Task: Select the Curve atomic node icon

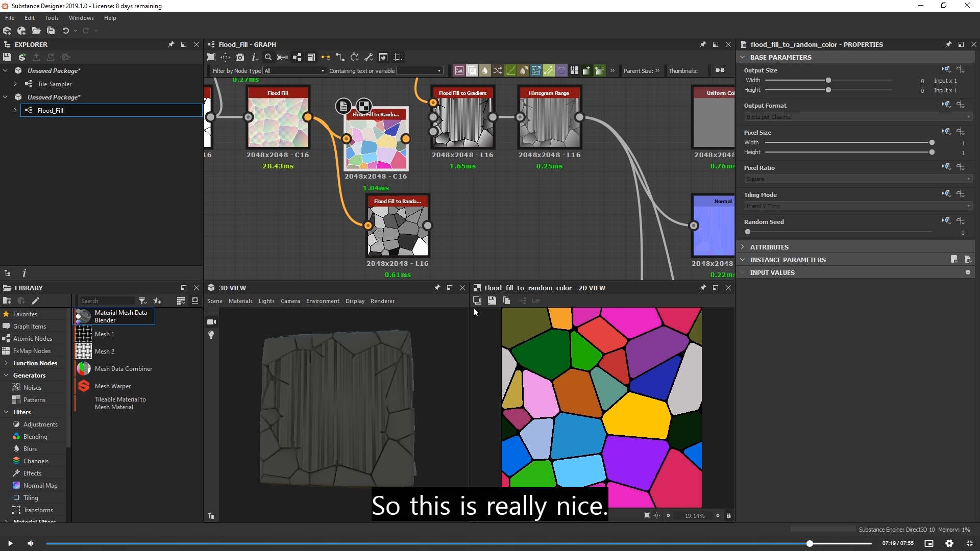Action: coord(510,70)
